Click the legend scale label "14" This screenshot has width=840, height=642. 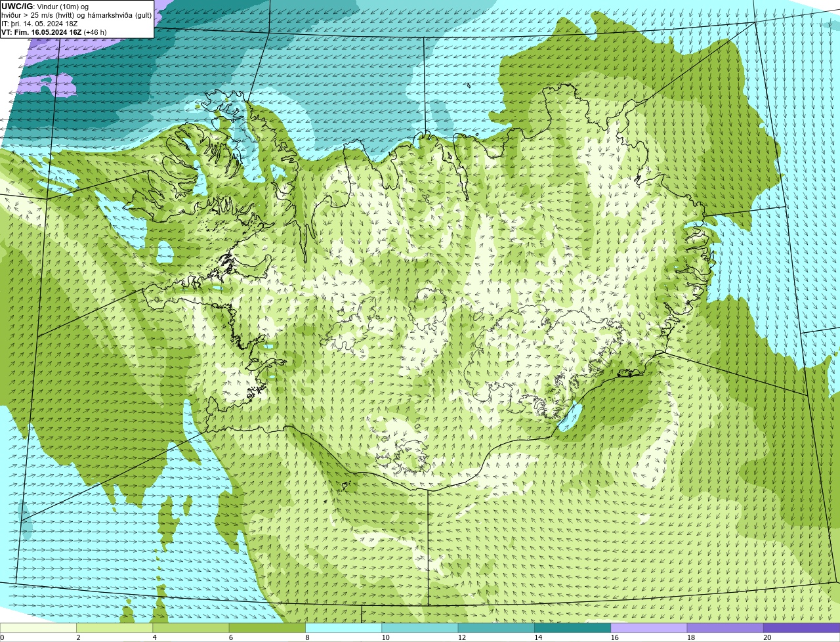[x=538, y=637]
